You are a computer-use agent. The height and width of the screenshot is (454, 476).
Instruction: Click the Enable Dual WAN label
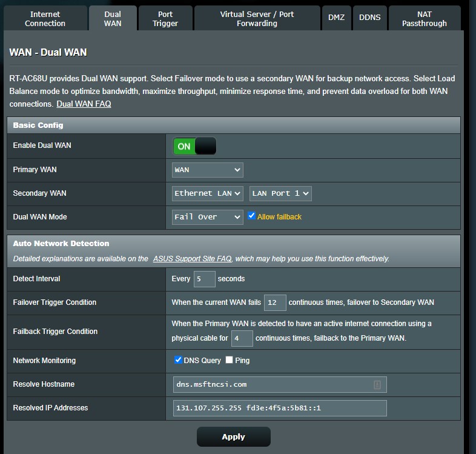click(42, 145)
